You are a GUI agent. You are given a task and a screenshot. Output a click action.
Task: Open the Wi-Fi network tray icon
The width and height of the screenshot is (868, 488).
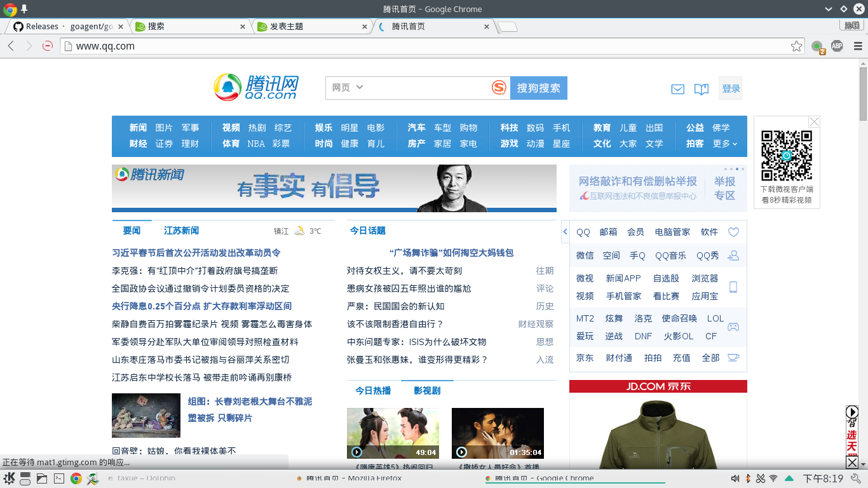click(x=773, y=478)
